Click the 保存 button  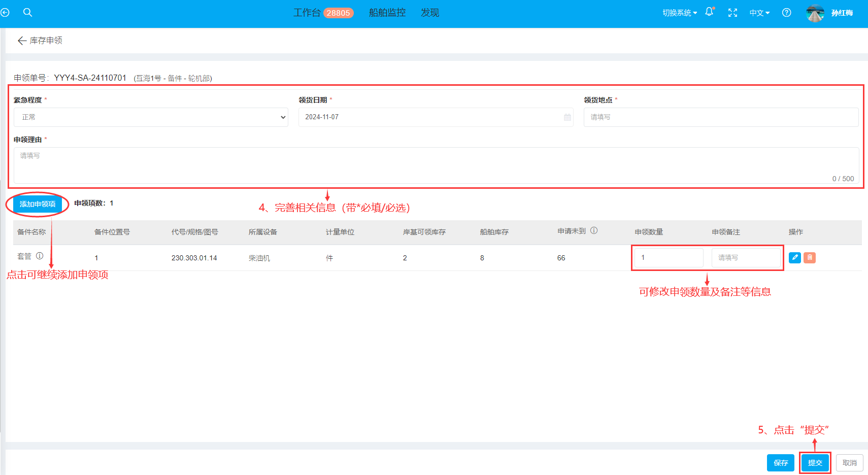tap(781, 463)
